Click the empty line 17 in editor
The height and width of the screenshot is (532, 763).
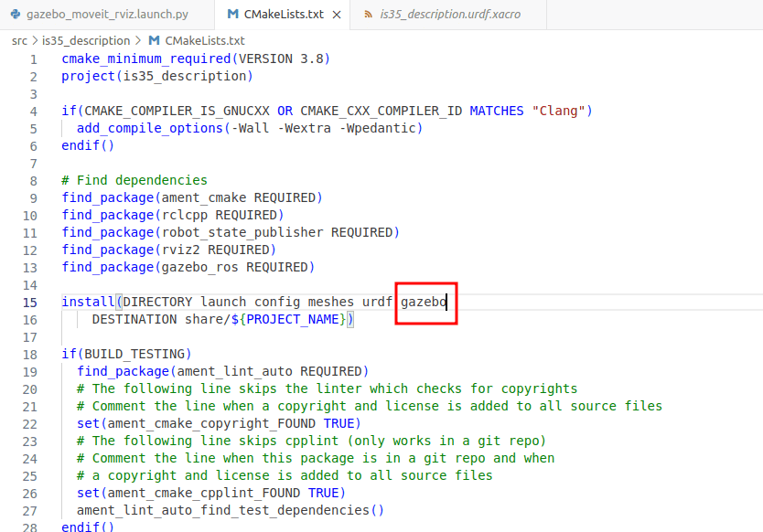(x=274, y=337)
